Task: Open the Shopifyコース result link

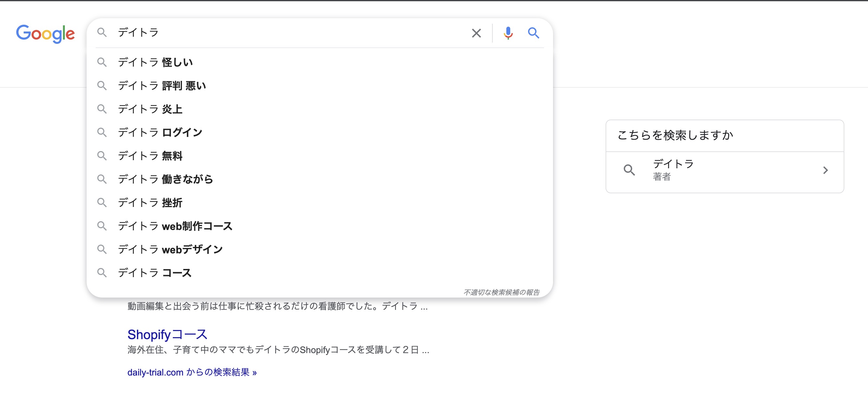Action: [x=167, y=334]
